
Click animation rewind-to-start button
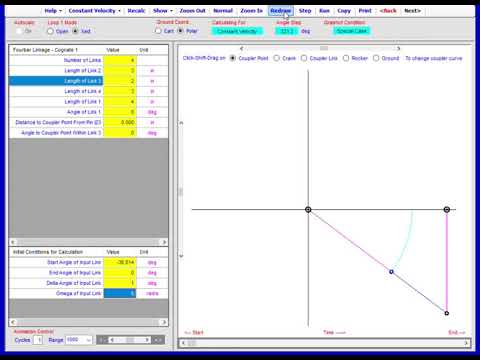click(102, 340)
